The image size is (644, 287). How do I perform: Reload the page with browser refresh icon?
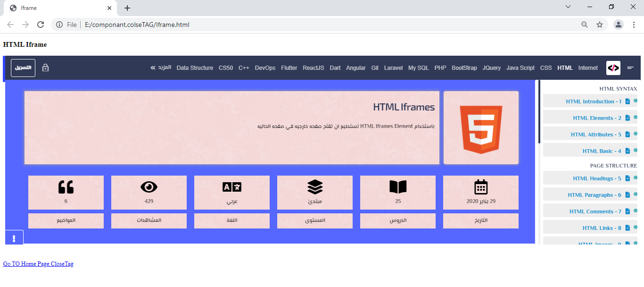click(41, 25)
